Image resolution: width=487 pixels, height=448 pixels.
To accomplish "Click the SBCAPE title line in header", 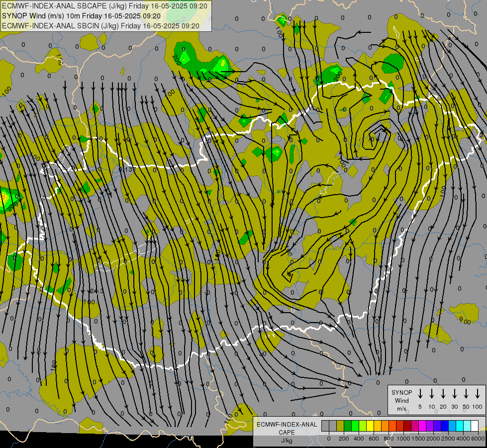I will 104,6.
